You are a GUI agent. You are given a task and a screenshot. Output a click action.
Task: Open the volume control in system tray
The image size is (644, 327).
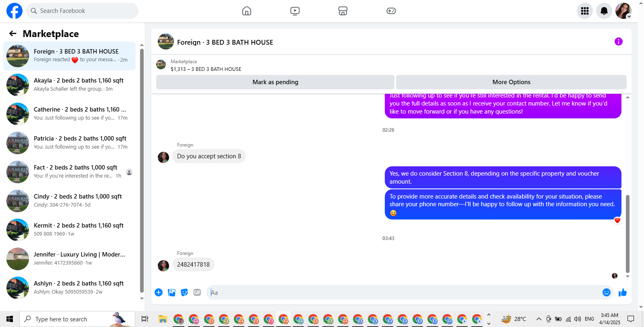point(578,319)
